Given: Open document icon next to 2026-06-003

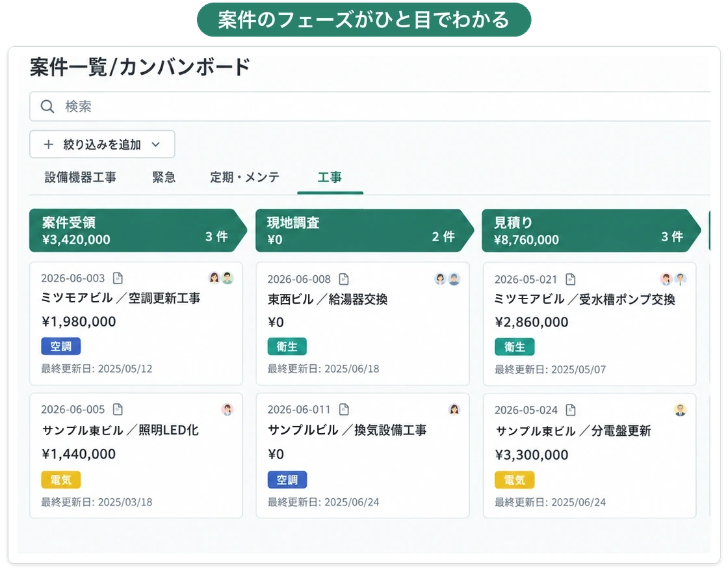Looking at the screenshot, I should point(118,278).
